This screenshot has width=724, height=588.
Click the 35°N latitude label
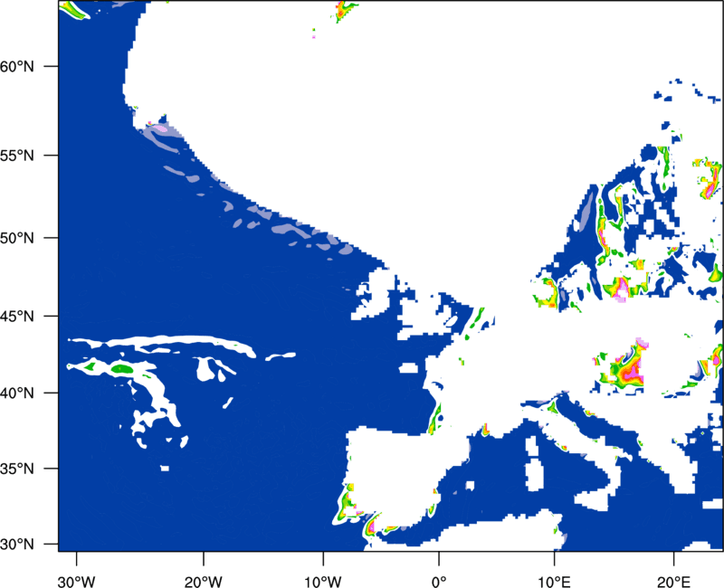17,469
